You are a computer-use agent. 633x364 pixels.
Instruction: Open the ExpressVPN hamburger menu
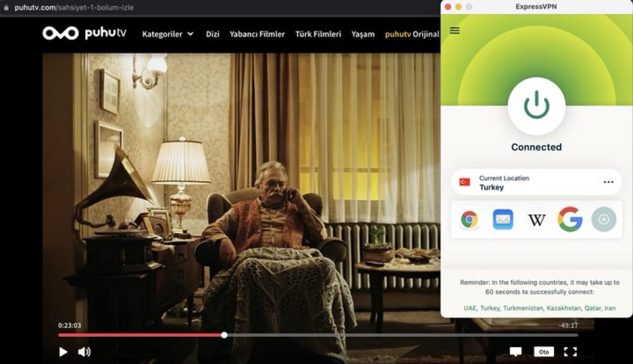pyautogui.click(x=454, y=30)
